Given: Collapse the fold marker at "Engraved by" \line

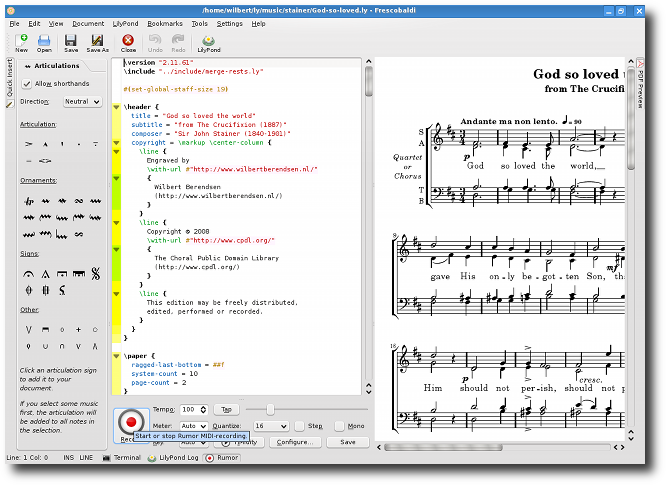Looking at the screenshot, I should (x=116, y=152).
